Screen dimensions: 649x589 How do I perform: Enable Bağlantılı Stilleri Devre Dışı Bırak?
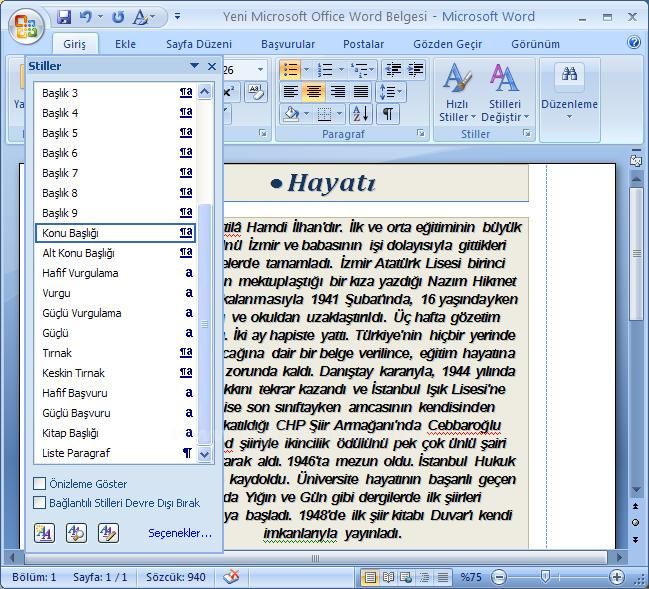coord(40,503)
